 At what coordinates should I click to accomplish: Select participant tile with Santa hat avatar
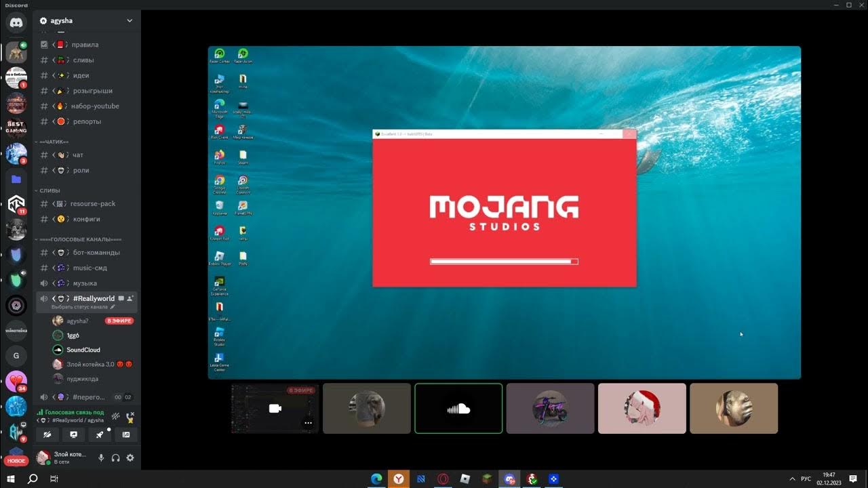click(x=642, y=408)
